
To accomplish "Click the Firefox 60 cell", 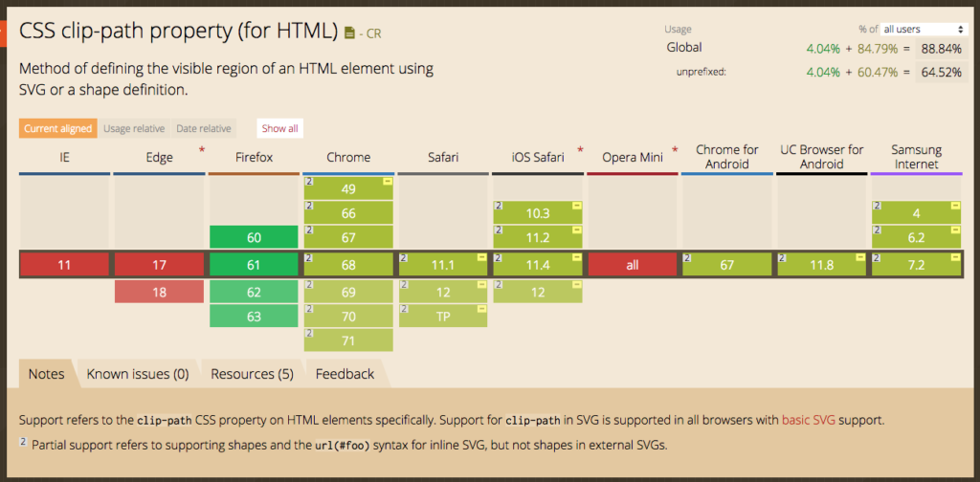I will pyautogui.click(x=254, y=237).
